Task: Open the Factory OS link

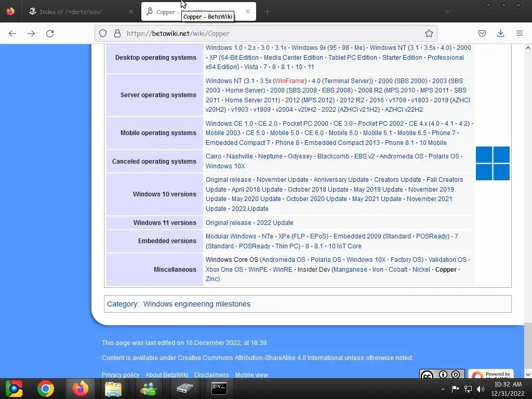Action: coord(405,260)
